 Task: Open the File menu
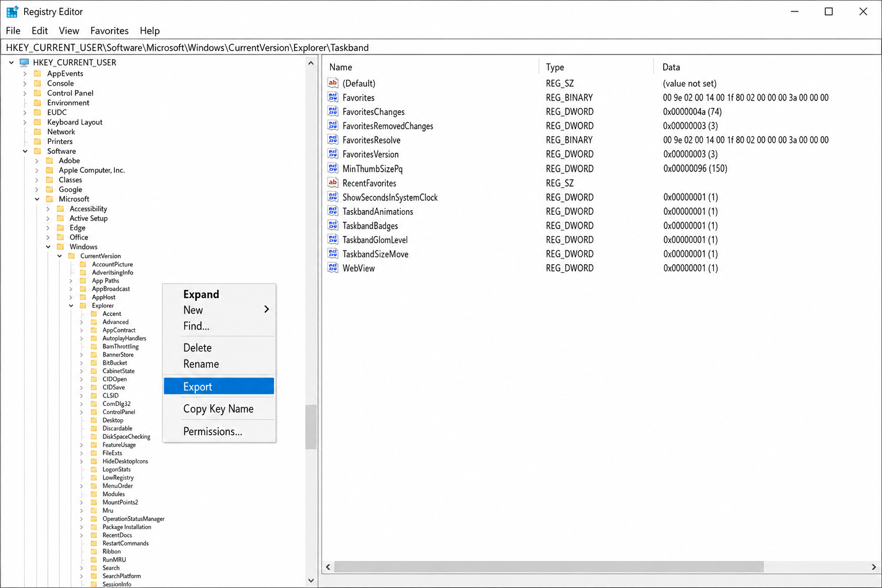pyautogui.click(x=13, y=30)
